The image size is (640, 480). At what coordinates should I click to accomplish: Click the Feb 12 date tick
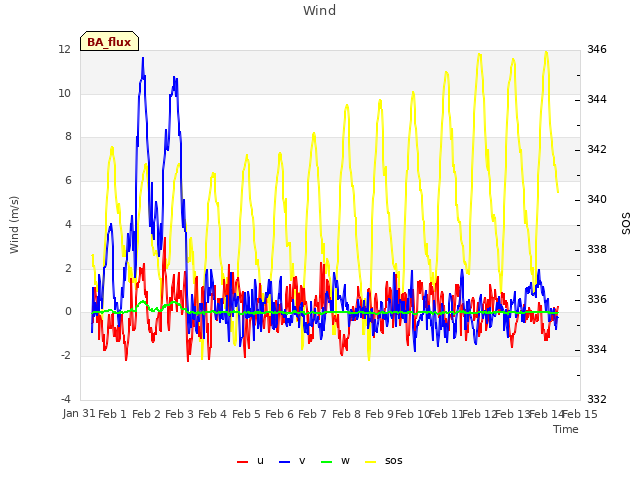[479, 414]
